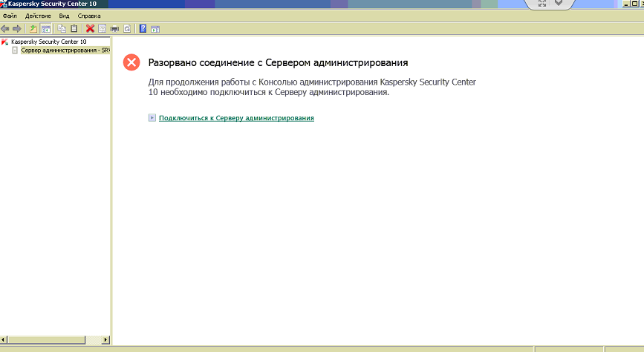Click the Kaspersky logo icon in tree

(x=4, y=42)
